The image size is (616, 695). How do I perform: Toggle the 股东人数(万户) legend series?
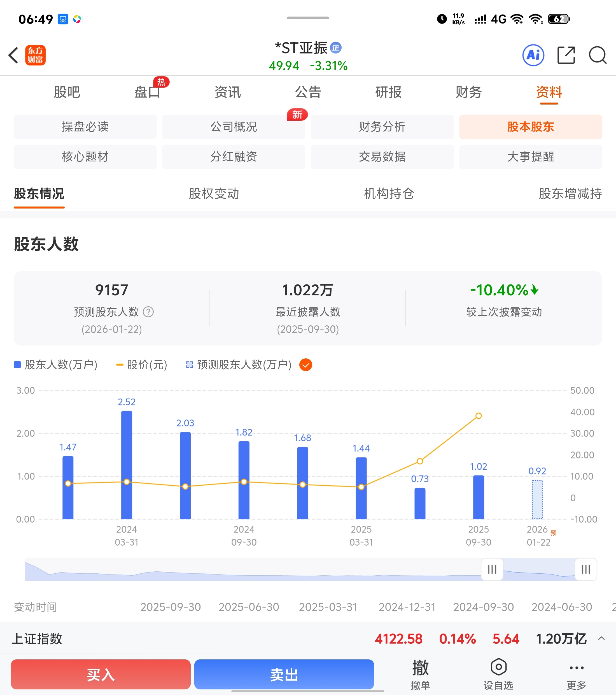tap(56, 365)
